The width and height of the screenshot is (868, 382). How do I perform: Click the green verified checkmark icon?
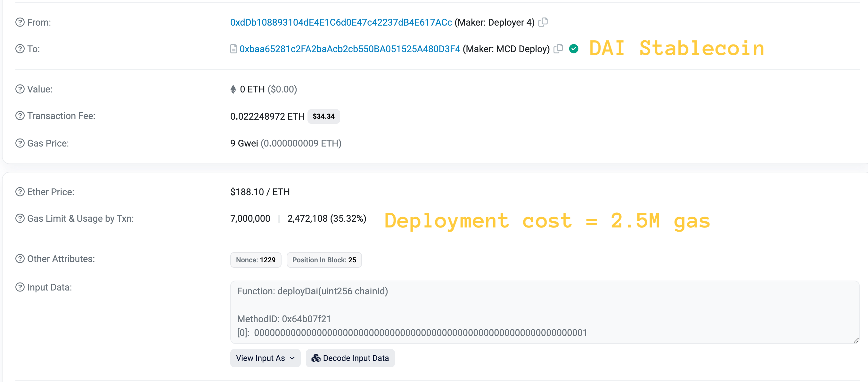coord(574,49)
